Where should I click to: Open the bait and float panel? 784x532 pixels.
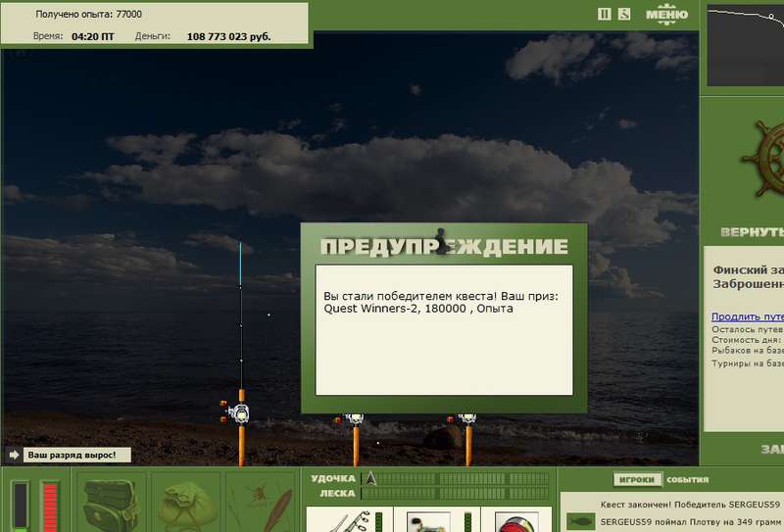click(x=261, y=505)
